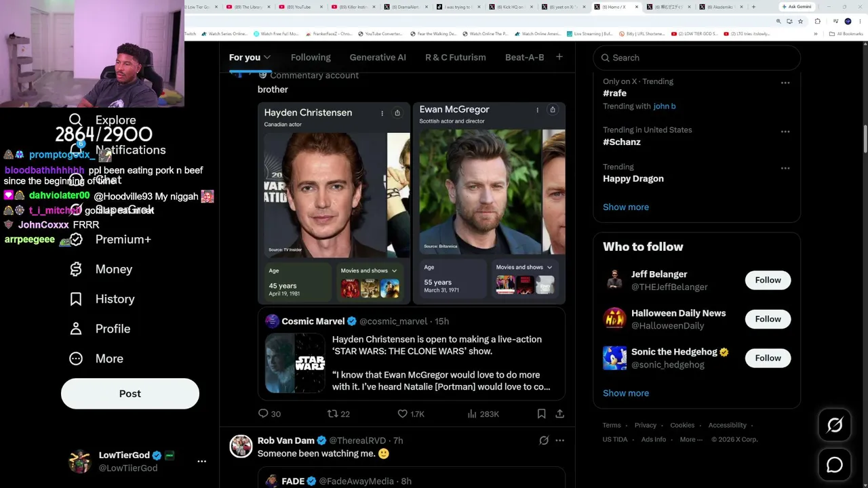Like the post with 1.7K likes
This screenshot has height=488, width=868.
(x=411, y=413)
